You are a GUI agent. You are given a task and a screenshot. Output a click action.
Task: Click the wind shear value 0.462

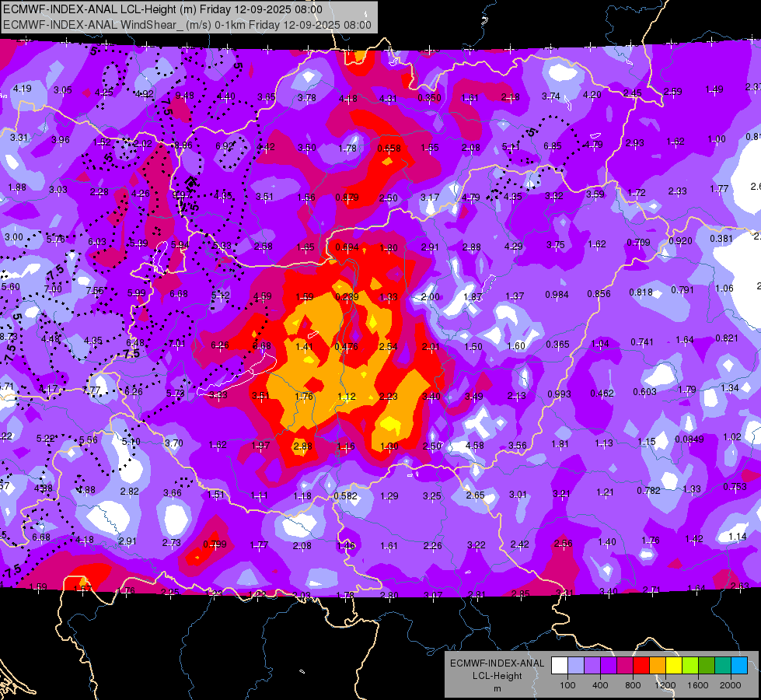[x=602, y=393]
